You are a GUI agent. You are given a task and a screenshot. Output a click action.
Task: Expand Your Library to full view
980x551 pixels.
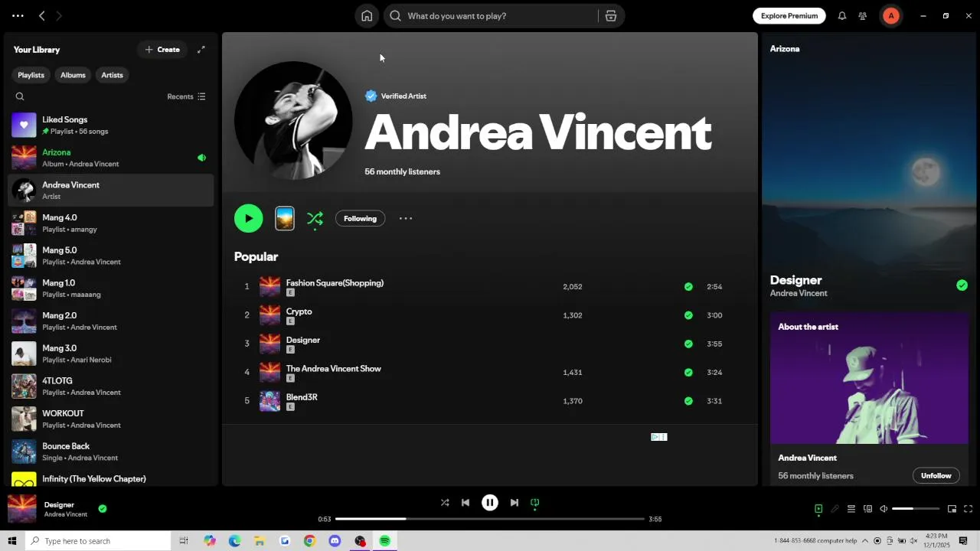click(x=201, y=50)
